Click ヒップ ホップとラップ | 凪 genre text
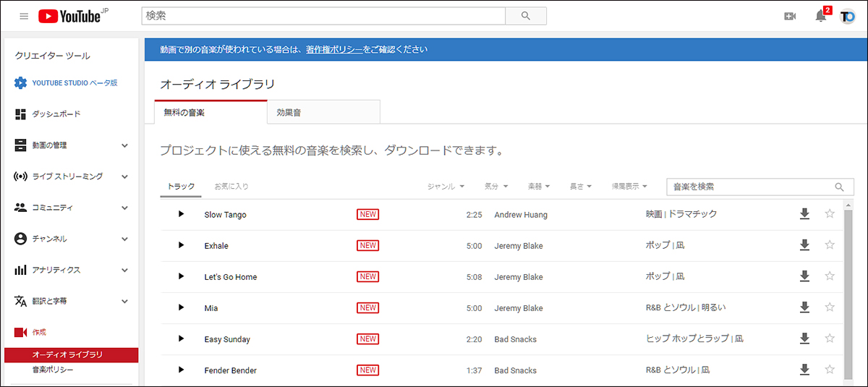 coord(694,339)
